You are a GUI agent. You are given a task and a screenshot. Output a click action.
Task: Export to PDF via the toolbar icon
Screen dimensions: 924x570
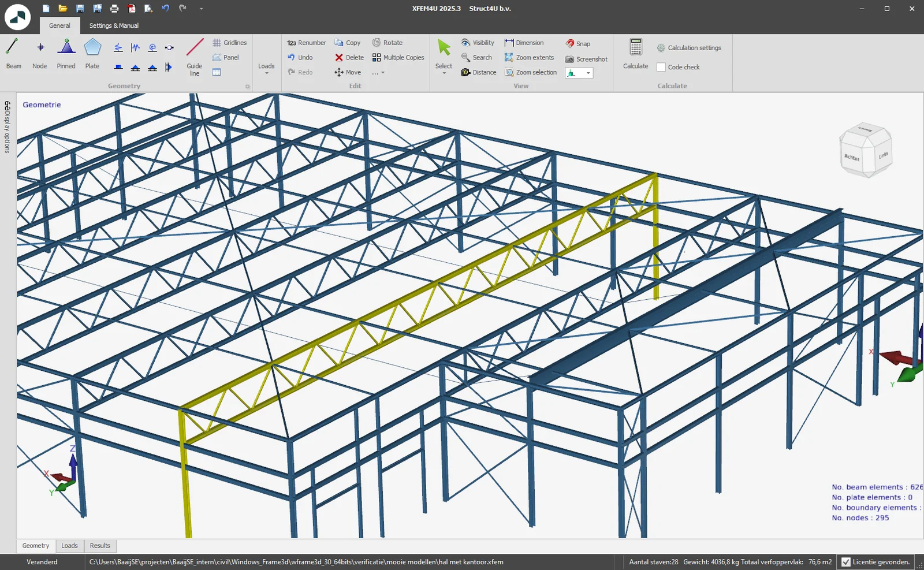132,9
